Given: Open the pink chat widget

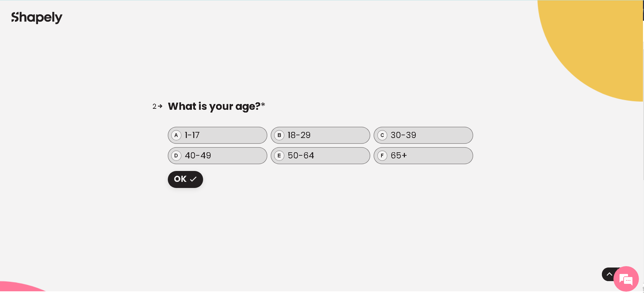Looking at the screenshot, I should click(x=626, y=279).
